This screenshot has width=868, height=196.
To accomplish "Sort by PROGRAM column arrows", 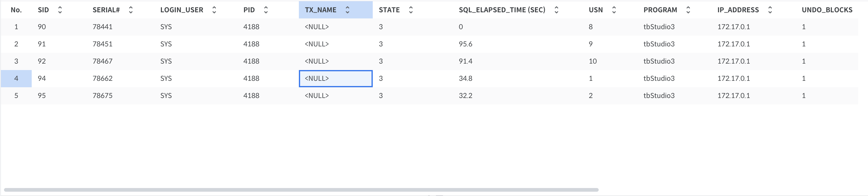I will coord(688,10).
